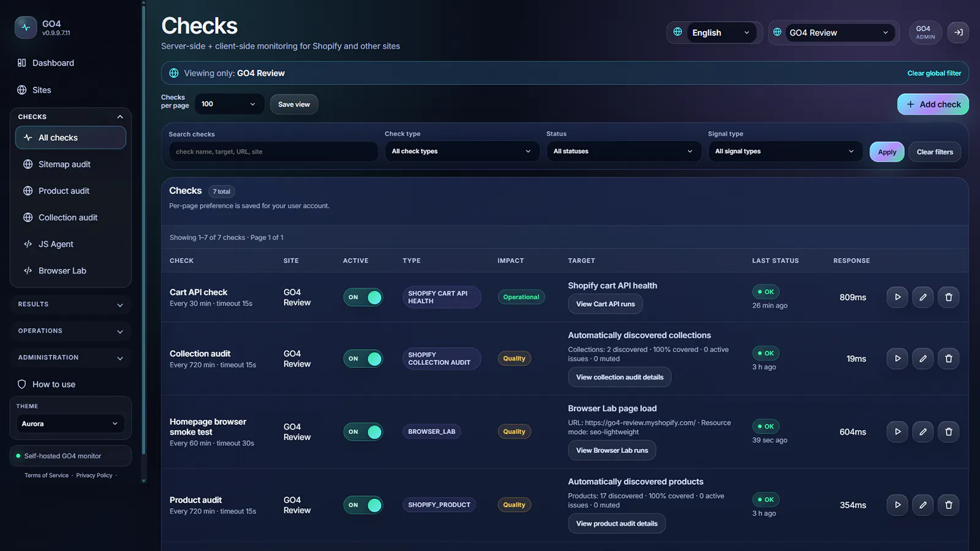This screenshot has width=980, height=551.
Task: Delete the Product audit check
Action: 949,505
